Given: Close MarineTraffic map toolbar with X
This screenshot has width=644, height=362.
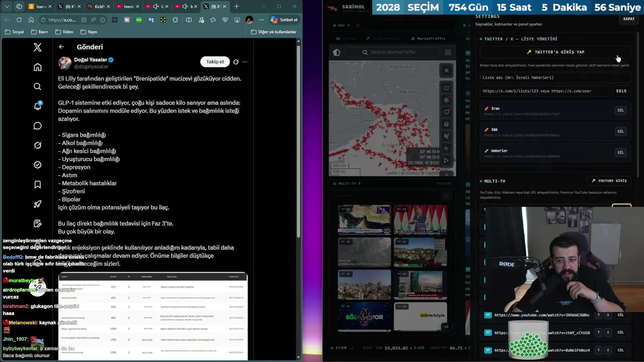Looking at the screenshot, I should [x=446, y=70].
